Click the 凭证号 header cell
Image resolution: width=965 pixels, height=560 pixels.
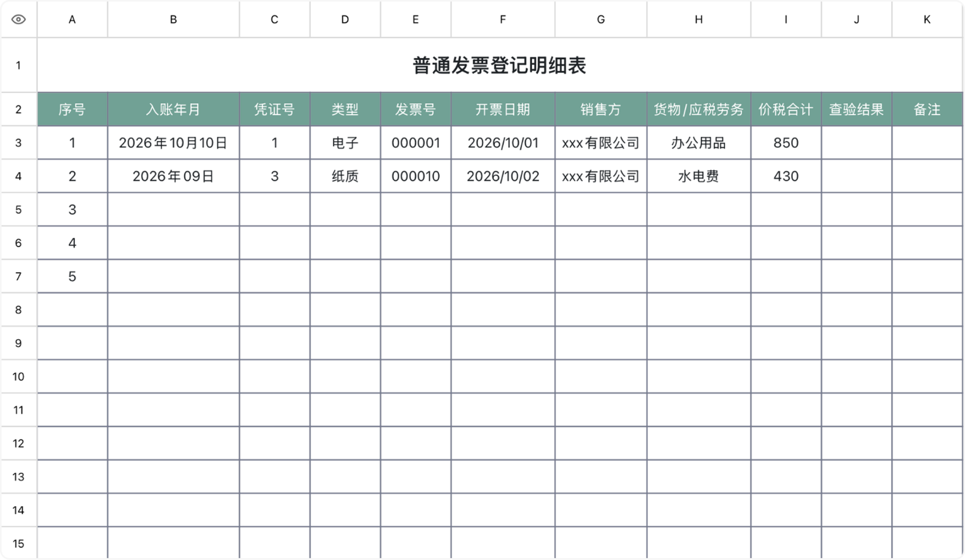point(274,109)
